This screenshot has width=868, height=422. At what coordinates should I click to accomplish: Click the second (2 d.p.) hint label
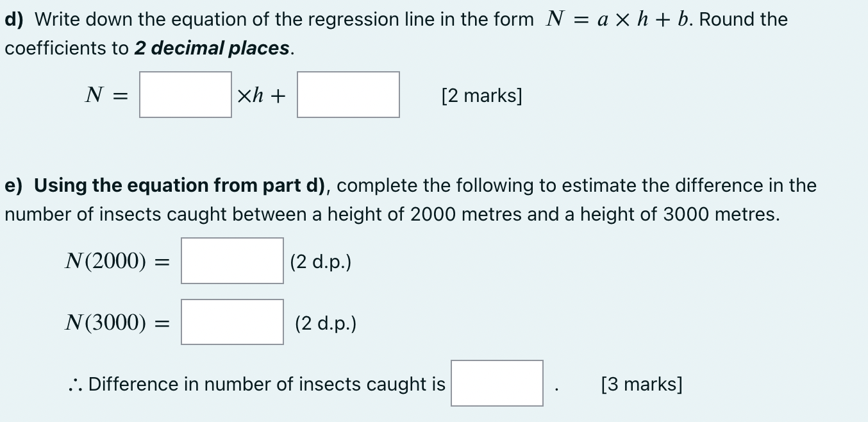coord(327,324)
